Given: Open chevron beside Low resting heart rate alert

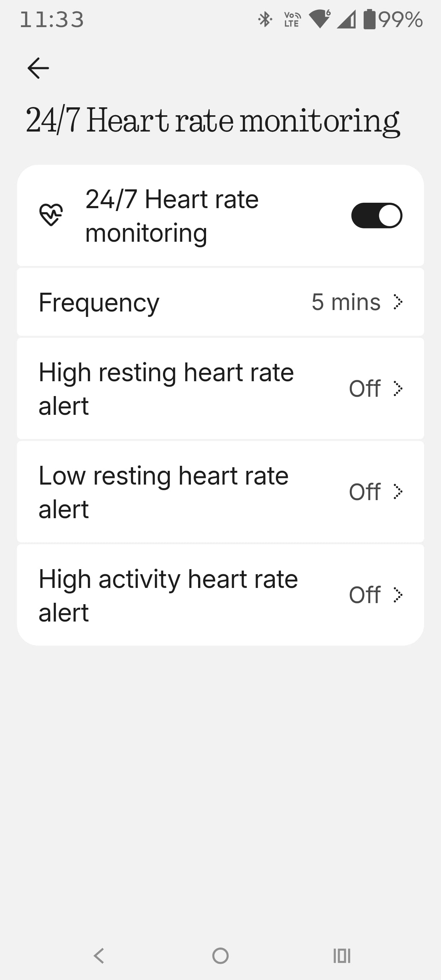Looking at the screenshot, I should [398, 491].
